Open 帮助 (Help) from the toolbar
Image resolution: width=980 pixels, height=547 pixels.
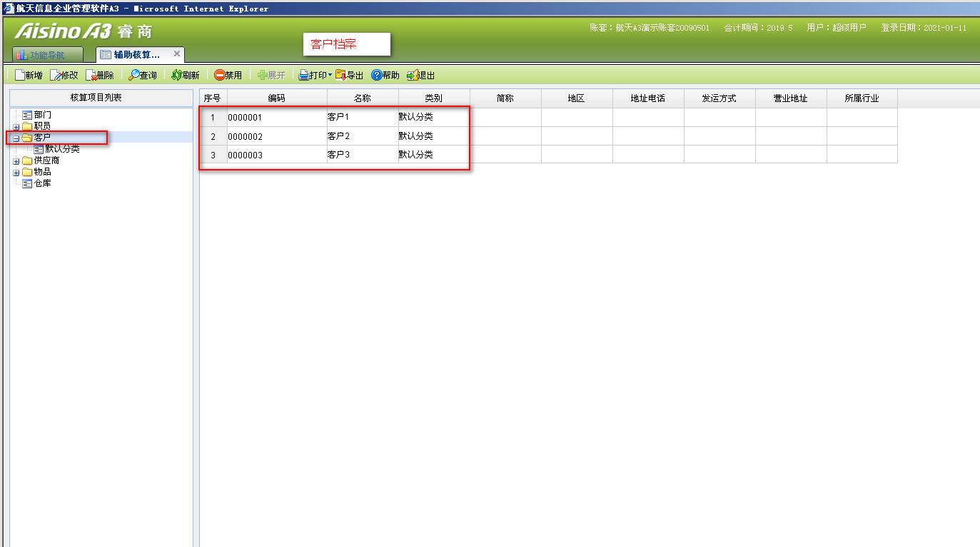[x=377, y=75]
